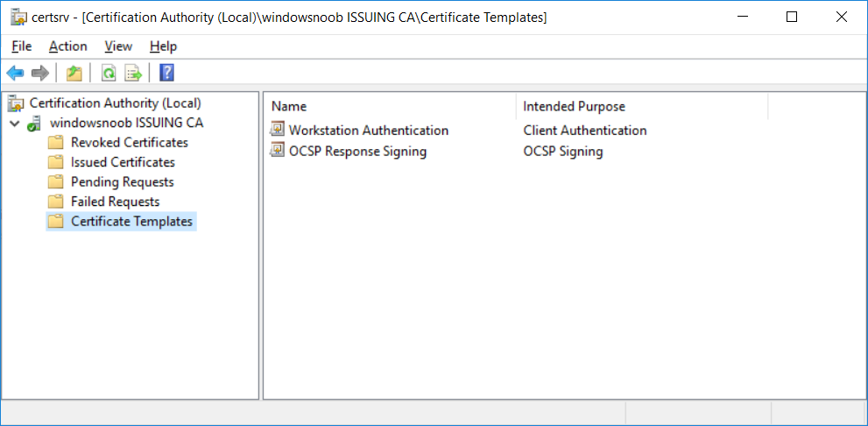Open the Revoked Certificates folder

point(130,142)
